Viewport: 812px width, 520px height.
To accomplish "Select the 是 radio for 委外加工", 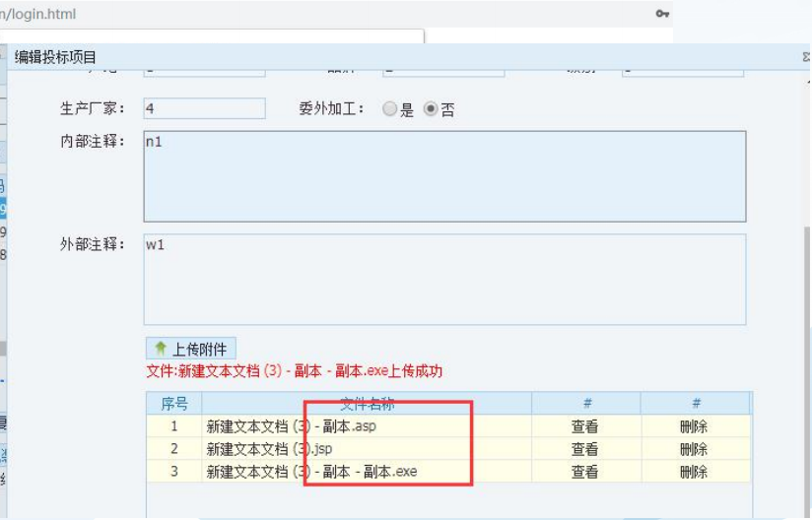I will pos(389,108).
